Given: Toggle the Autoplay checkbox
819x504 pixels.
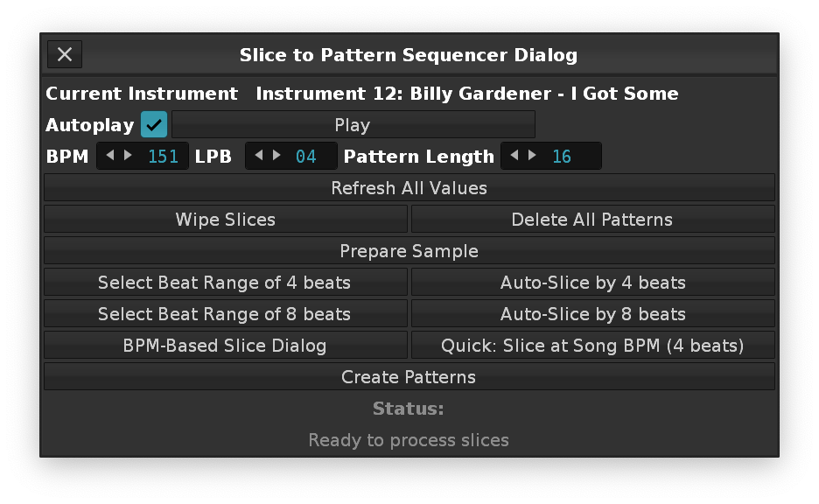Looking at the screenshot, I should [x=154, y=124].
